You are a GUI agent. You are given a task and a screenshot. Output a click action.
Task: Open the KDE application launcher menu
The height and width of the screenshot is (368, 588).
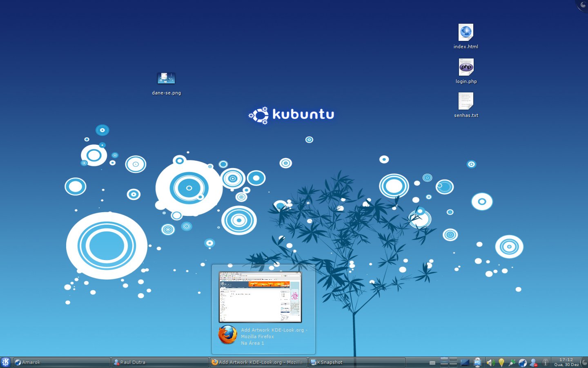[5, 362]
